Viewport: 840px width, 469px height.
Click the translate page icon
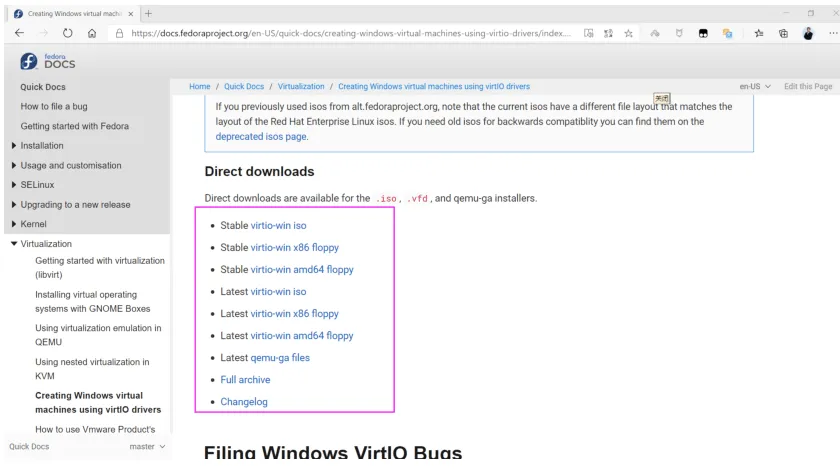(609, 33)
